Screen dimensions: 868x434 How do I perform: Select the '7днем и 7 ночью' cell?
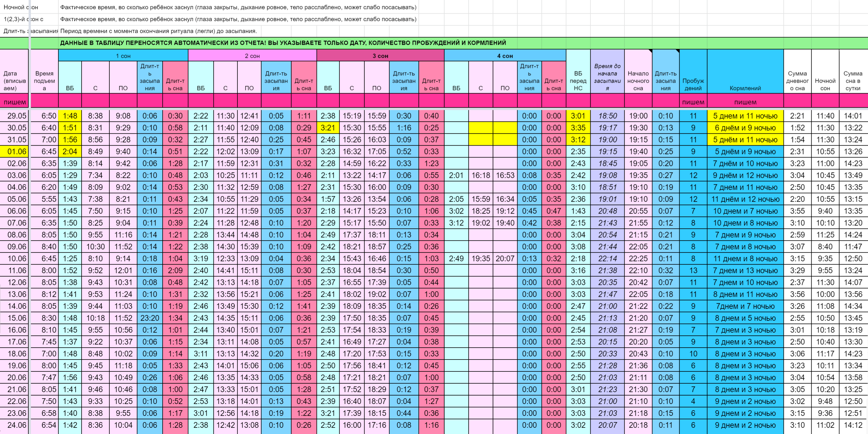(x=745, y=306)
